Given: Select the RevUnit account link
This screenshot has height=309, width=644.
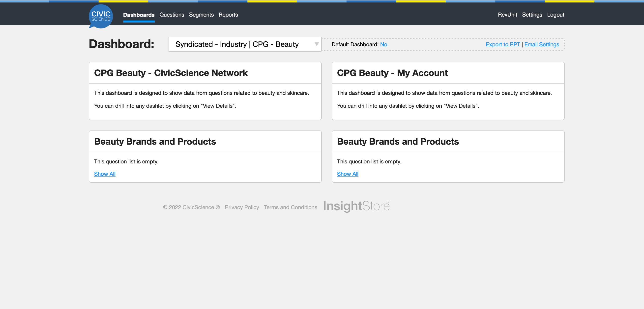Looking at the screenshot, I should tap(507, 15).
